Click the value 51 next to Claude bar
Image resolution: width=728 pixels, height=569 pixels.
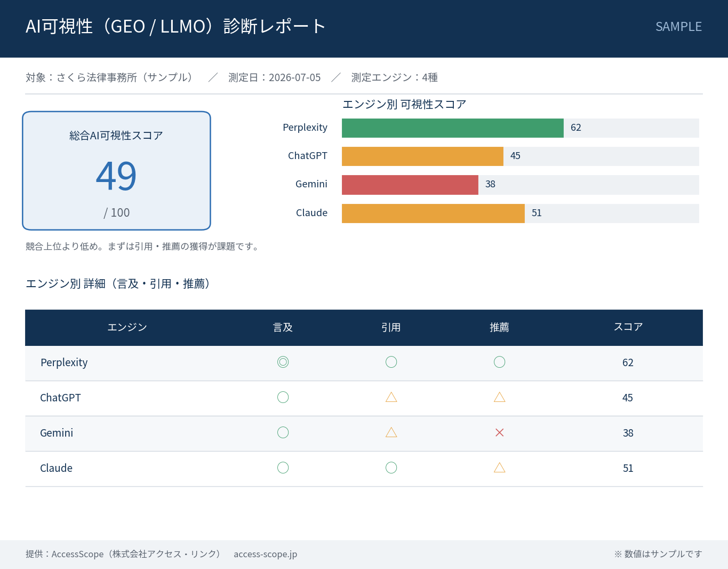coord(537,213)
